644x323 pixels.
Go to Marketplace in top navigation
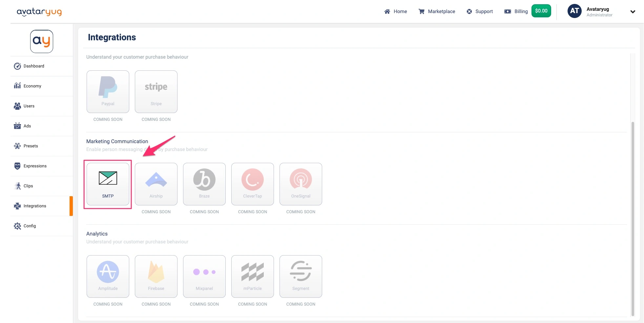coord(437,11)
